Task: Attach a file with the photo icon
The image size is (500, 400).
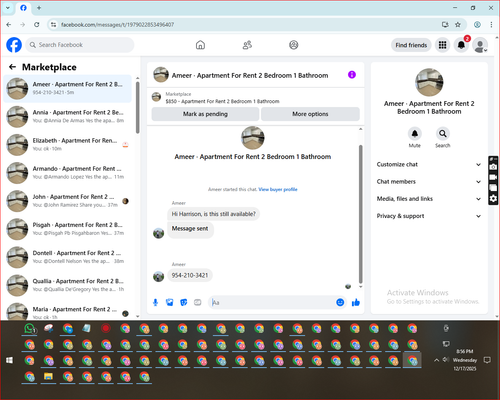Action: point(170,302)
